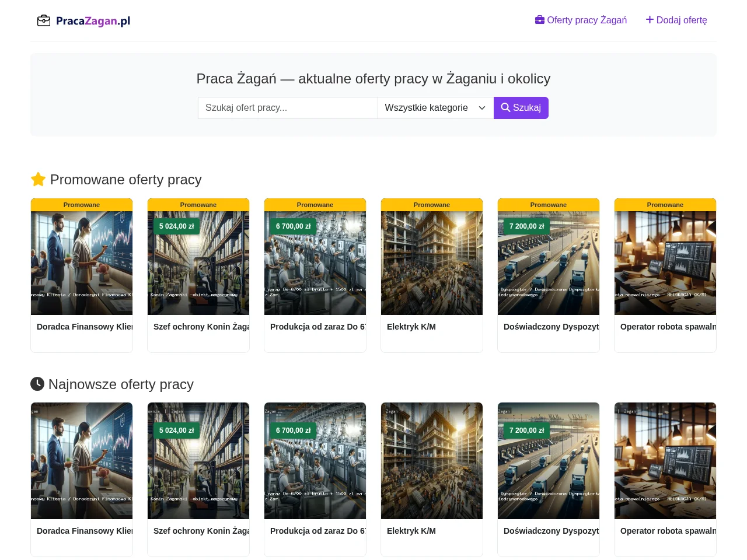Click 7 200,00 zł badge on promoted card
The width and height of the screenshot is (747, 560).
[x=527, y=226]
